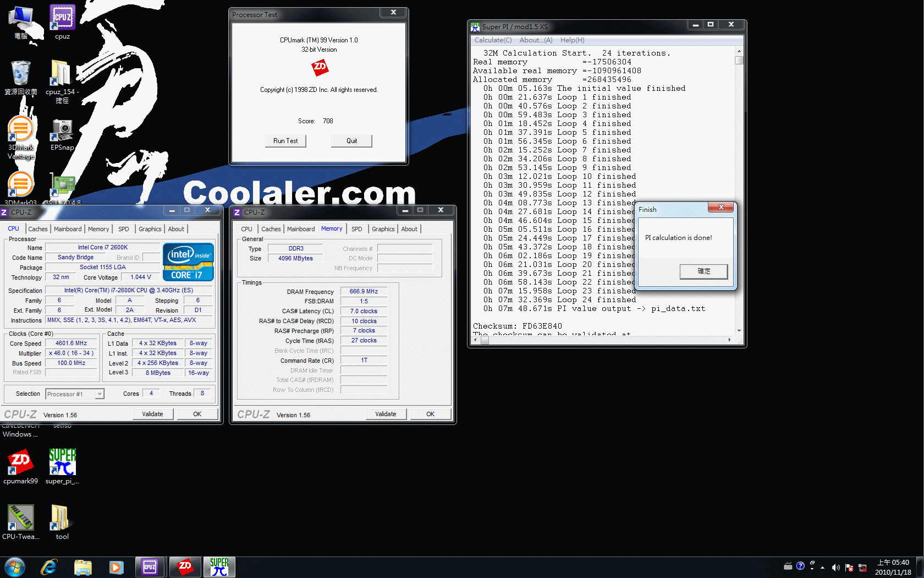Click the Core Speed 4601.6 MHz value
Viewport: 924px width, 578px height.
pyautogui.click(x=71, y=343)
